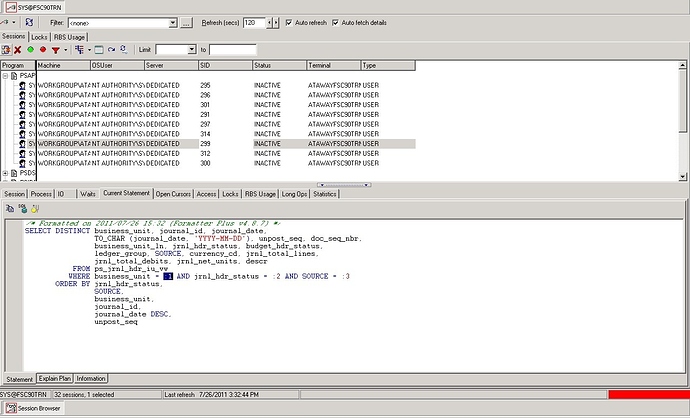Click the tree grouping icon in sessions toolbar
Screen dimensions: 690x418
coord(79,50)
